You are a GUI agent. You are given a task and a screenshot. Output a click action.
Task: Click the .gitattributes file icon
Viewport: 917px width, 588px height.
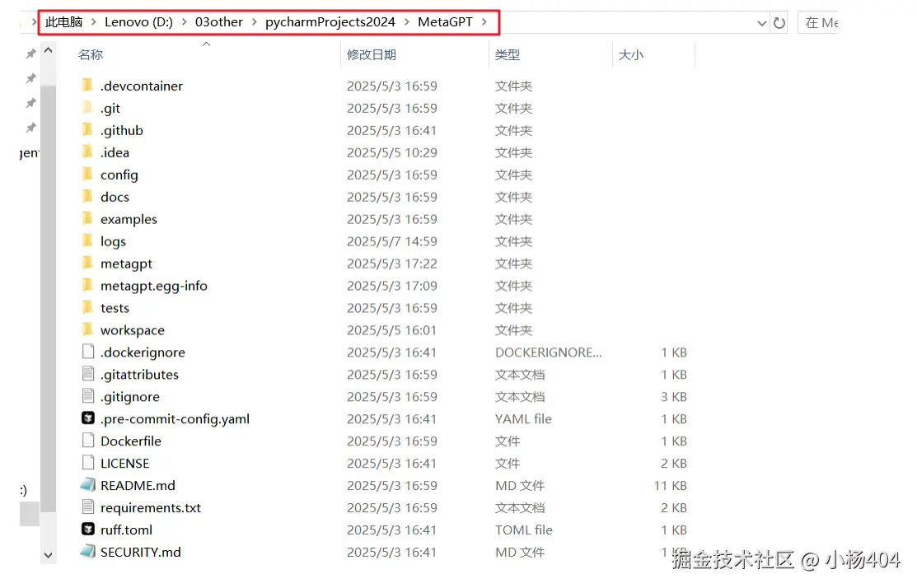pos(87,374)
